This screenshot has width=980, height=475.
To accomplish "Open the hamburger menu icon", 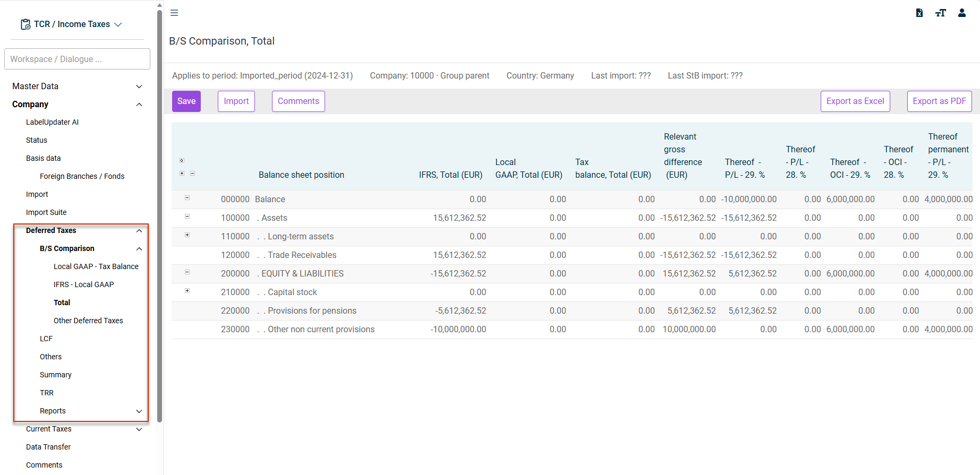I will (x=174, y=13).
